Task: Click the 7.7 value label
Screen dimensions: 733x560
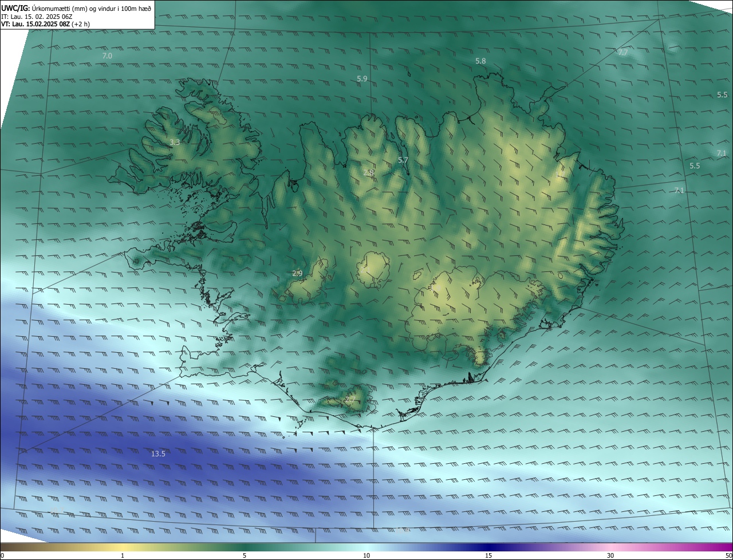Action: click(623, 53)
